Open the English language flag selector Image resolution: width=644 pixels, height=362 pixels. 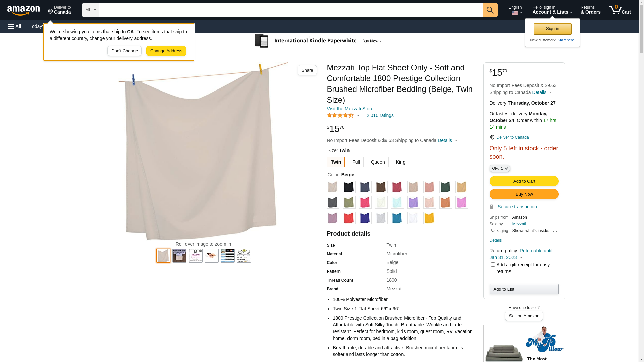coord(516,10)
